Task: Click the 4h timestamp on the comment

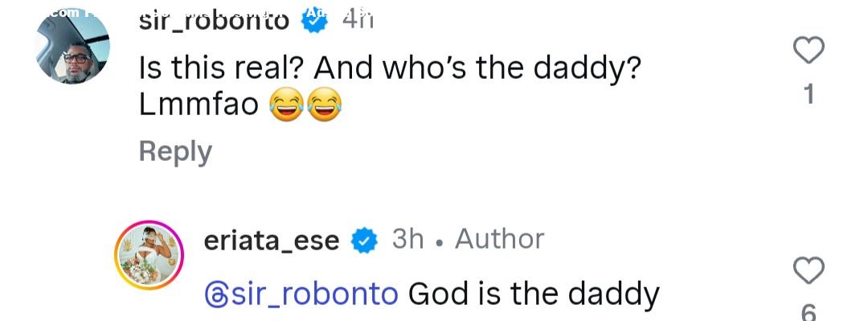Action: [x=358, y=20]
